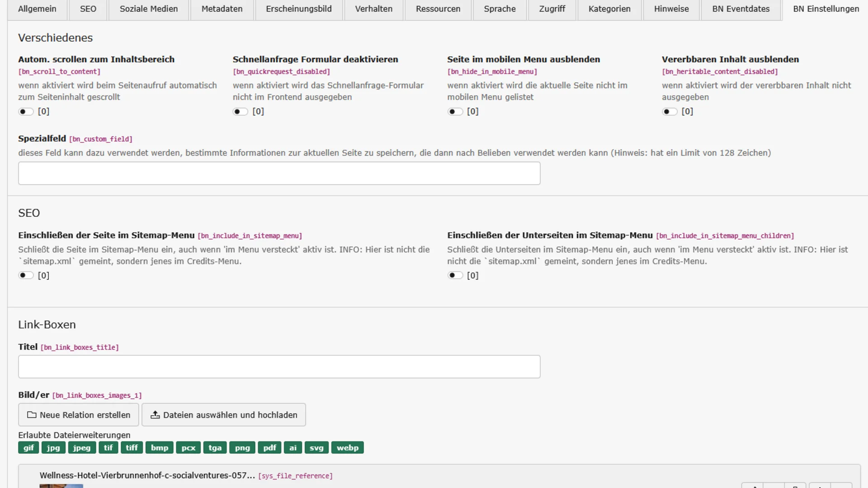Screen dimensions: 868x488
Task: Click the svg extension badge
Action: click(316, 448)
